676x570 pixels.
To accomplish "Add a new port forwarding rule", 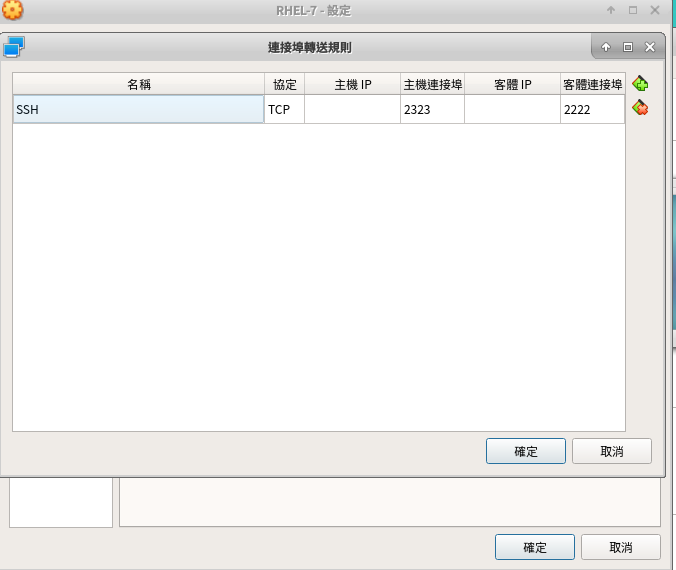I will click(x=640, y=84).
